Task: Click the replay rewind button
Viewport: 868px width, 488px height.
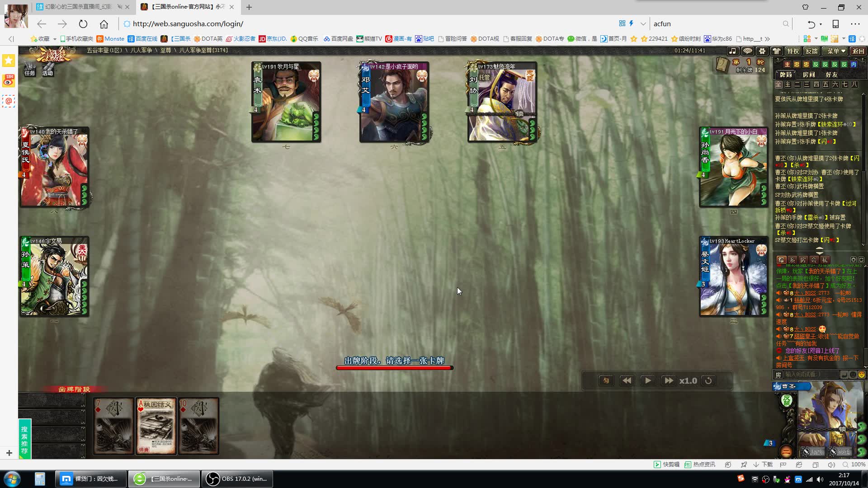Action: [x=627, y=380]
